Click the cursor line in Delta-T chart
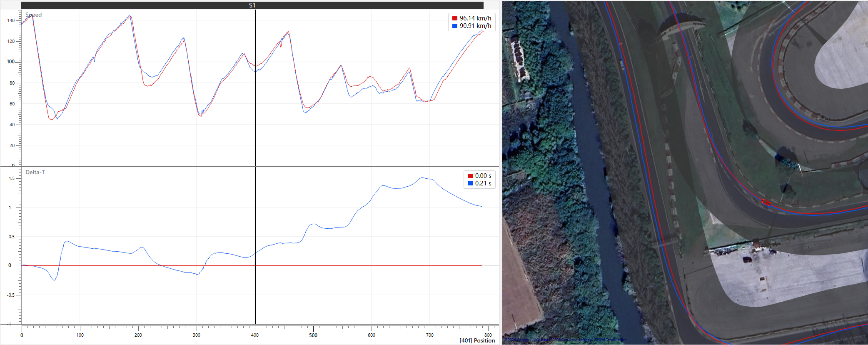Screen dimensions: 868x345 [x=255, y=246]
